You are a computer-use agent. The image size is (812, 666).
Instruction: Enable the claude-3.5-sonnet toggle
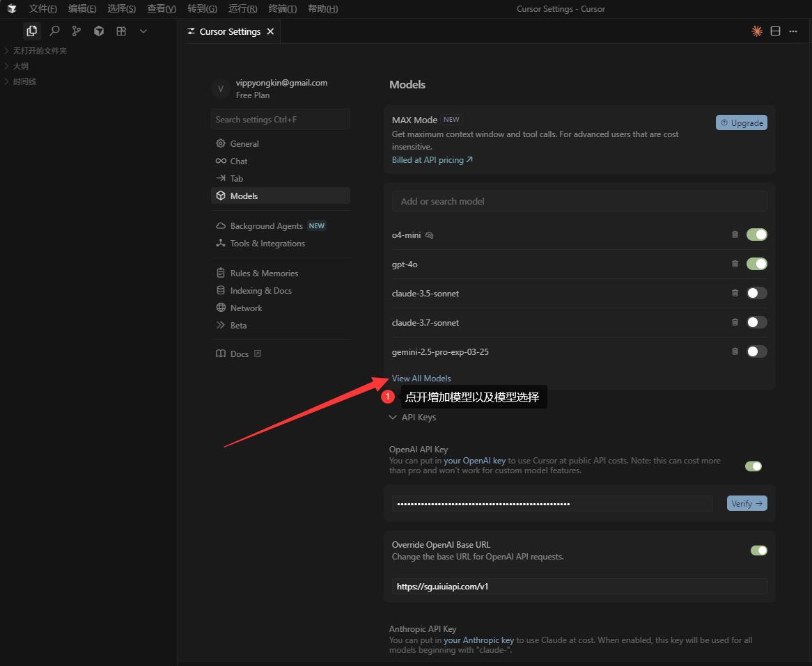point(756,293)
